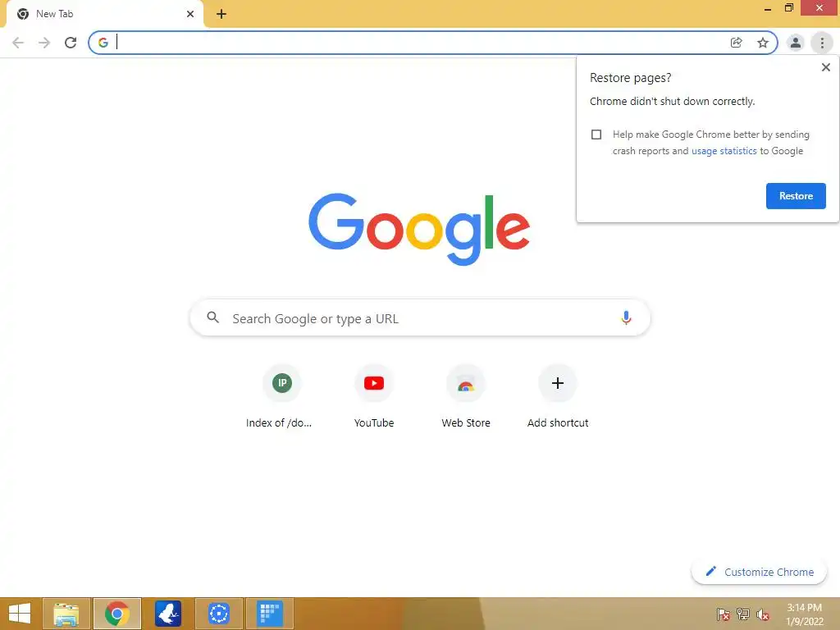Viewport: 840px width, 630px height.
Task: Click the Restore button
Action: coord(796,196)
